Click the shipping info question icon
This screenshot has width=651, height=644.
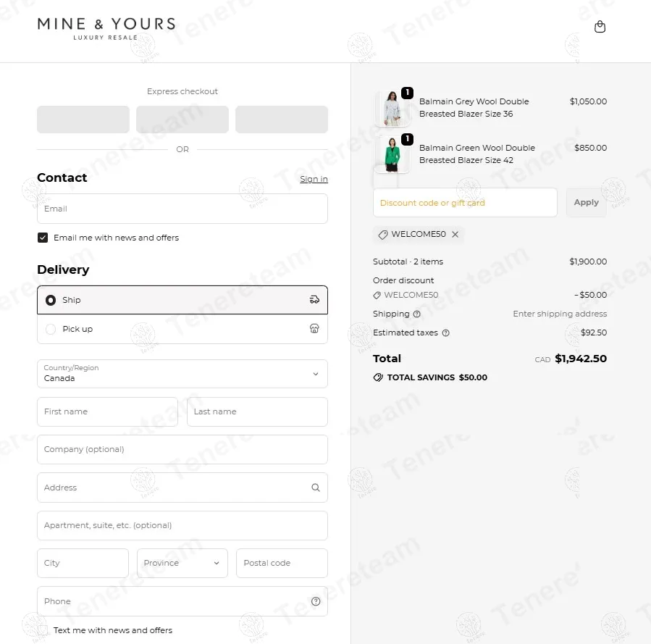coord(416,314)
